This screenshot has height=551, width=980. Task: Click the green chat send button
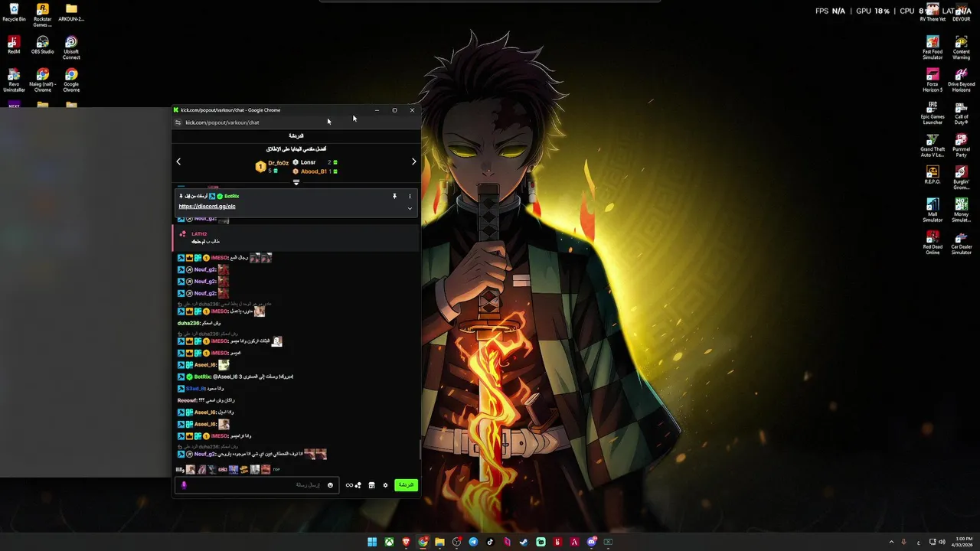pyautogui.click(x=406, y=485)
